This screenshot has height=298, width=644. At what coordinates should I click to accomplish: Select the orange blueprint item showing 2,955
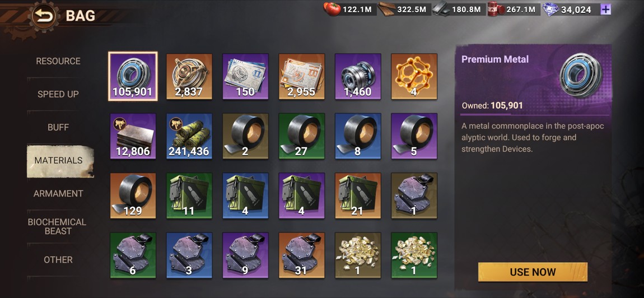[301, 76]
